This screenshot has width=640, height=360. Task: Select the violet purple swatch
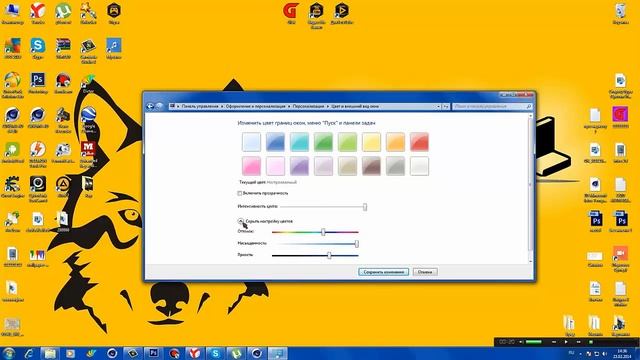(x=299, y=166)
